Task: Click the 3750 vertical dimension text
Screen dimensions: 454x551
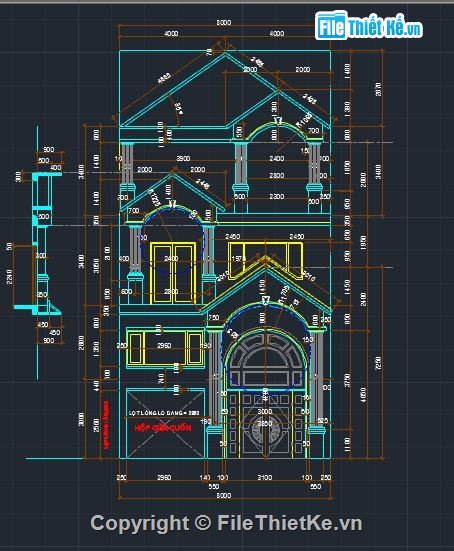Action: coord(348,380)
